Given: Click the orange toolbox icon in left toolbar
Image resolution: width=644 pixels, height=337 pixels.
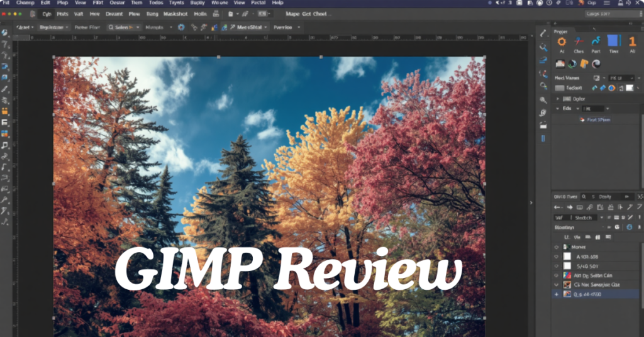Looking at the screenshot, I should point(5,111).
